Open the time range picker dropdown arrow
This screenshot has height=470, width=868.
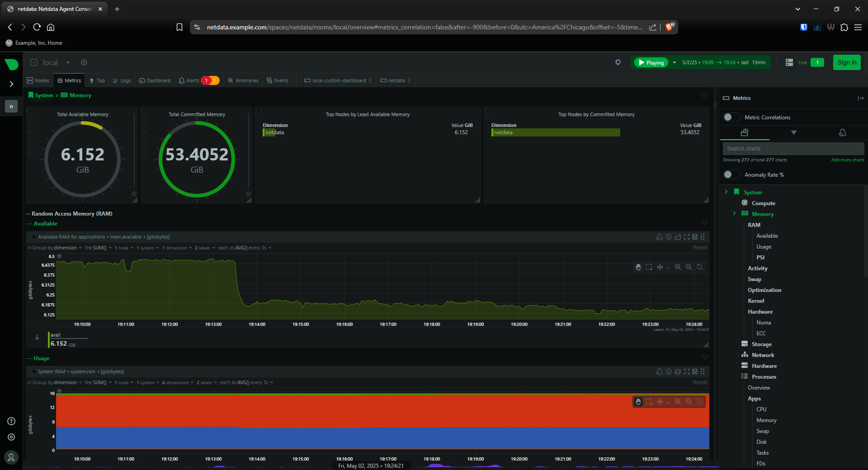click(675, 62)
